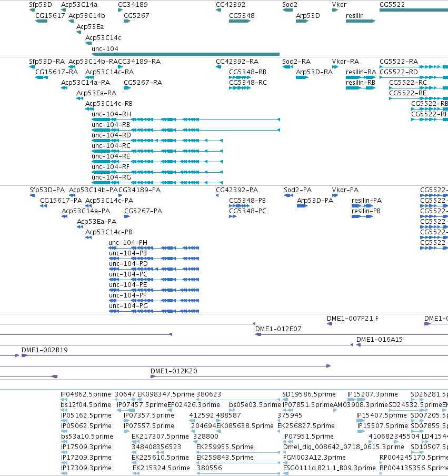Screen dimensions: 448x476
Task: Click protein label unc-104-PE
Action: 128,285
